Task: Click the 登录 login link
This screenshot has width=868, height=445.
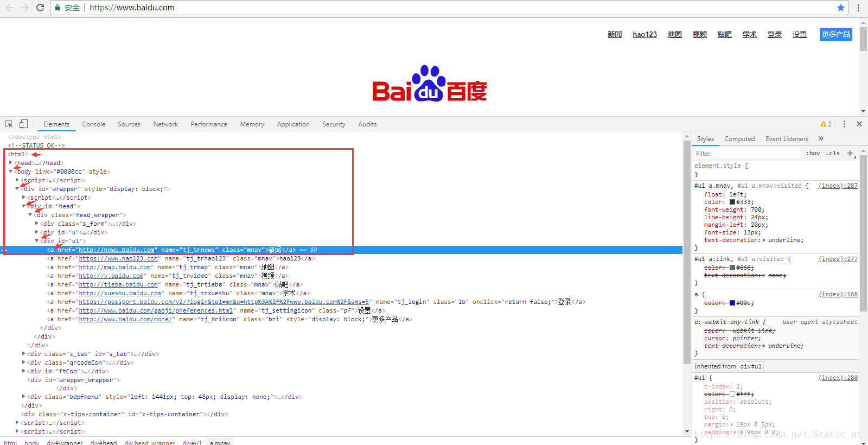Action: (775, 34)
